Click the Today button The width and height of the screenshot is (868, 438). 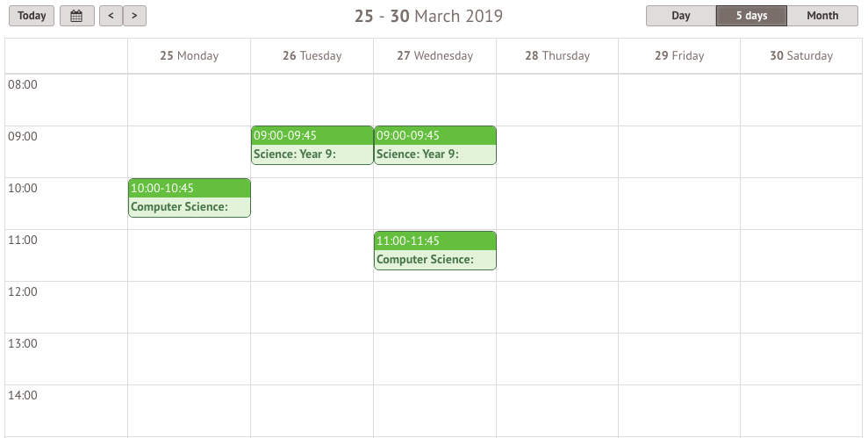(32, 16)
